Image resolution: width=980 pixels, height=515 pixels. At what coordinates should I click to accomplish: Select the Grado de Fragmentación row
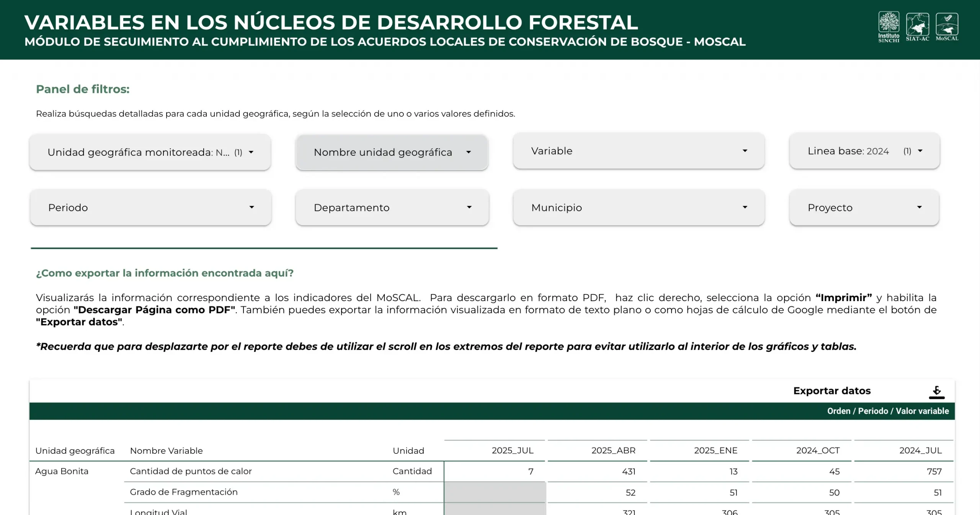click(x=184, y=492)
